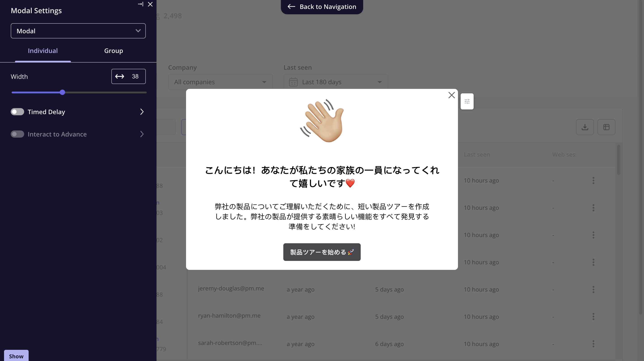The width and height of the screenshot is (644, 361).
Task: Click the table/grid view icon
Action: (606, 127)
